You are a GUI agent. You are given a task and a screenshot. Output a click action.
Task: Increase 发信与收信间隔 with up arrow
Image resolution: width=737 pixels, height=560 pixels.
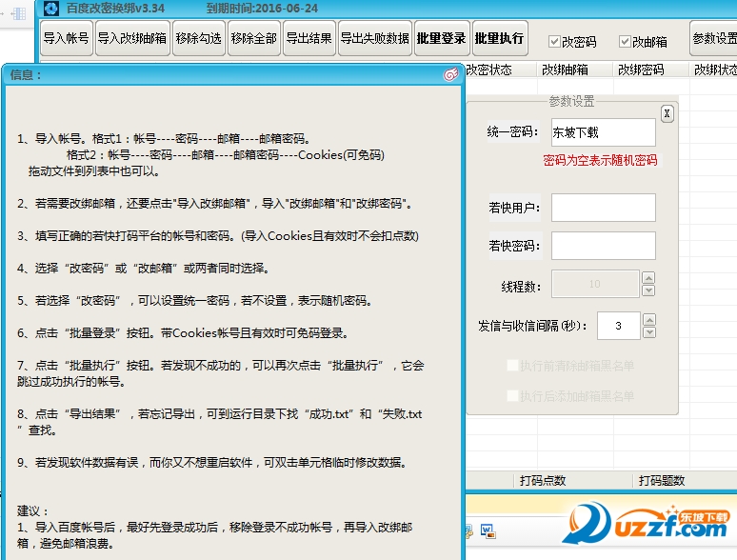(649, 320)
